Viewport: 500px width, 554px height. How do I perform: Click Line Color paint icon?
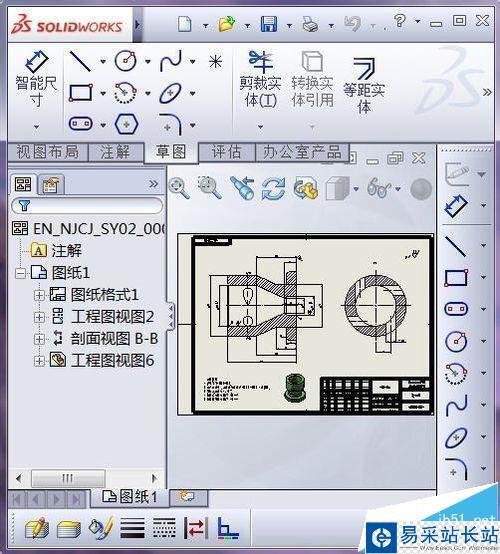[100, 528]
